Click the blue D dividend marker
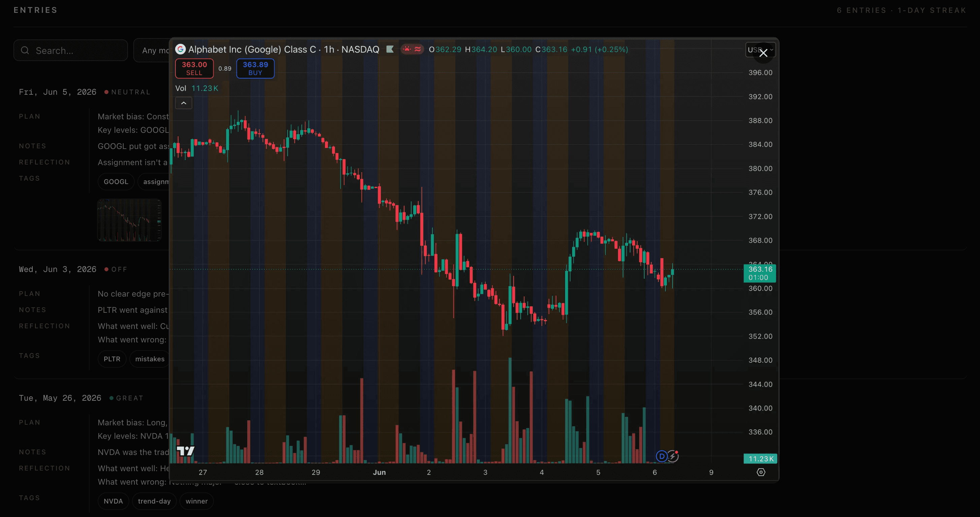The image size is (980, 517). click(x=661, y=456)
